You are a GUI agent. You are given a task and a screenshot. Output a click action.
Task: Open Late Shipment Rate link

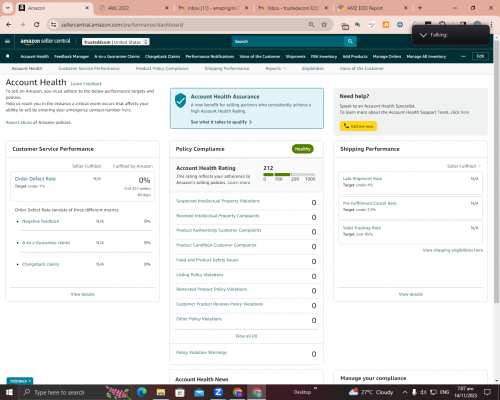tap(362, 179)
